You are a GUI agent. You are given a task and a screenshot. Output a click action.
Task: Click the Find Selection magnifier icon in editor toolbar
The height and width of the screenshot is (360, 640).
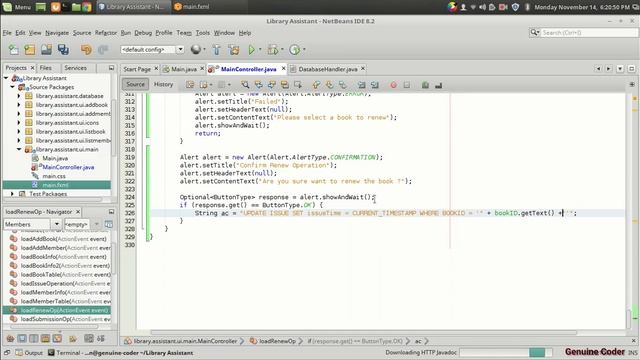(x=245, y=85)
